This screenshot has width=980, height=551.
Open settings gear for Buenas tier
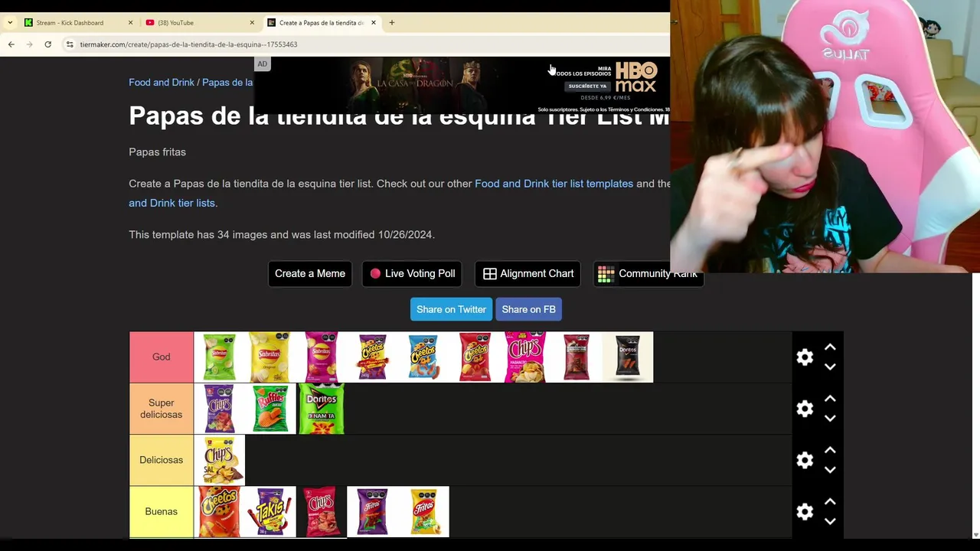click(x=805, y=512)
